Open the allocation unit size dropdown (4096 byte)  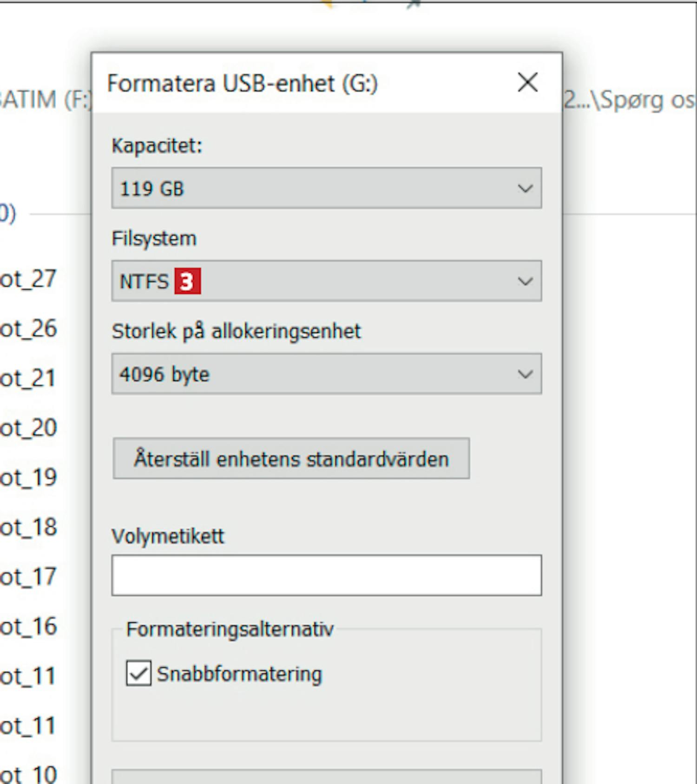326,374
